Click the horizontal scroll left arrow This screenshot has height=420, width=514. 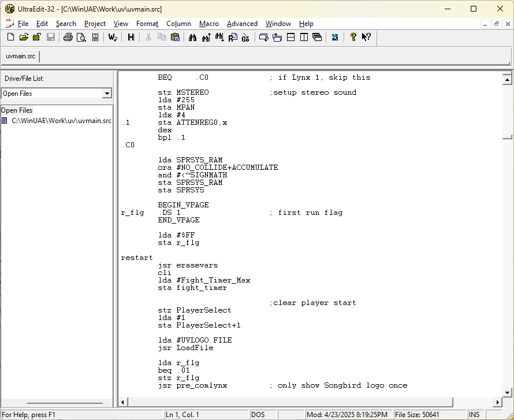point(123,402)
